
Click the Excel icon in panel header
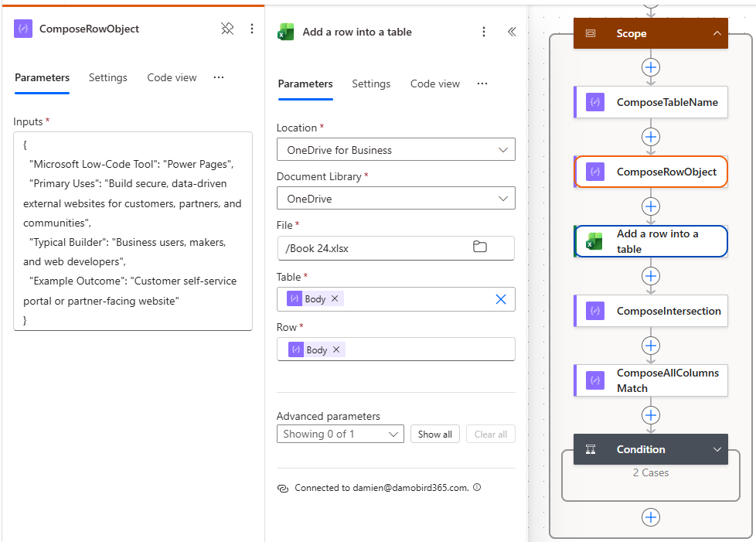286,32
